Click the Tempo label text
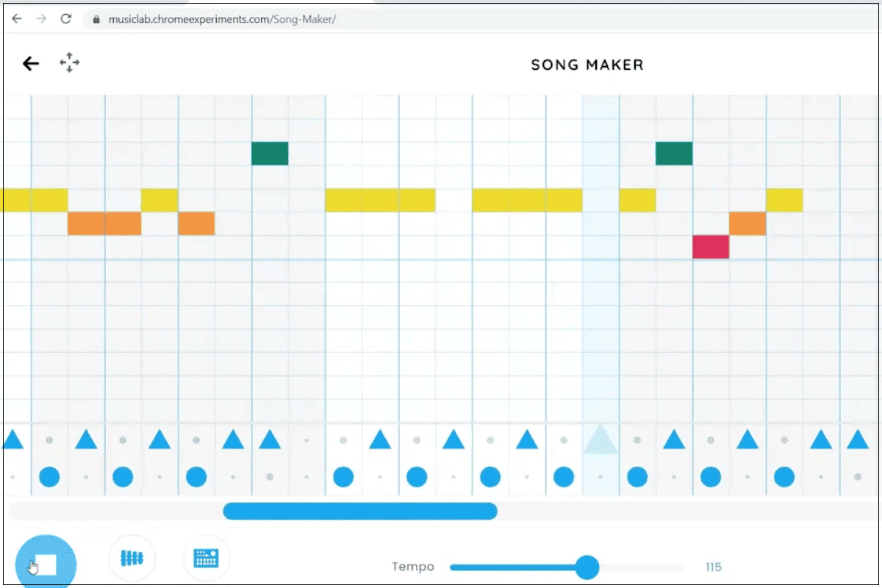Screen dimensions: 882x588 tap(413, 567)
